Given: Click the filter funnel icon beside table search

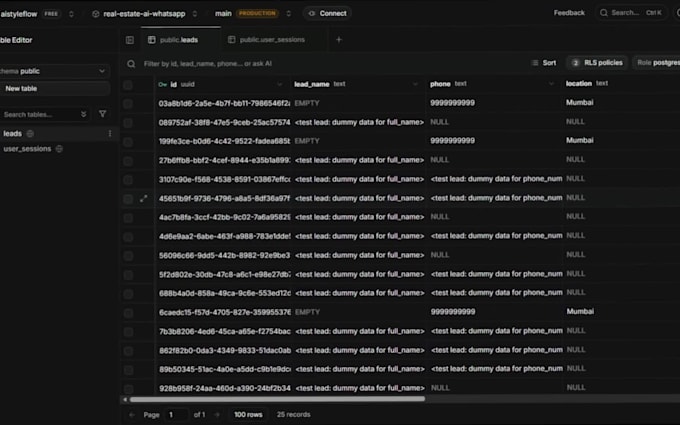Looking at the screenshot, I should pos(102,114).
